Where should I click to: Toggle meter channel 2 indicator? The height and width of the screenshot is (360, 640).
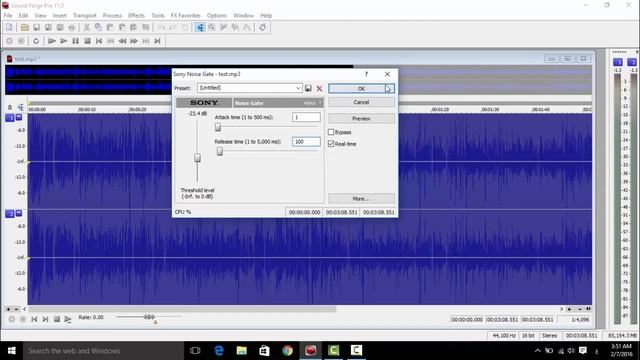[631, 62]
